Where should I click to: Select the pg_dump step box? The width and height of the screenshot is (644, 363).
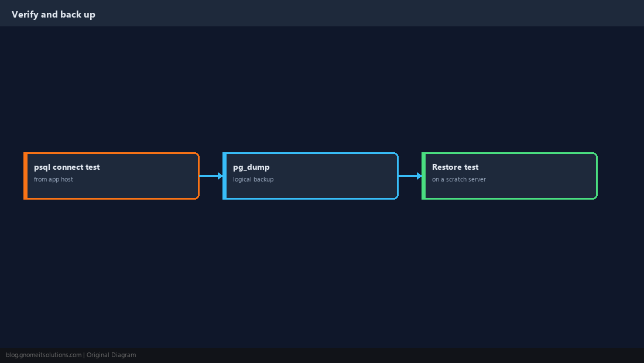click(310, 176)
